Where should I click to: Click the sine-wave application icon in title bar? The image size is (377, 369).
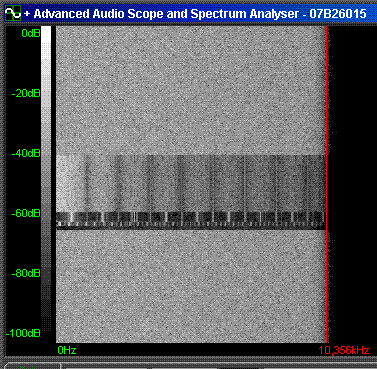coord(13,13)
